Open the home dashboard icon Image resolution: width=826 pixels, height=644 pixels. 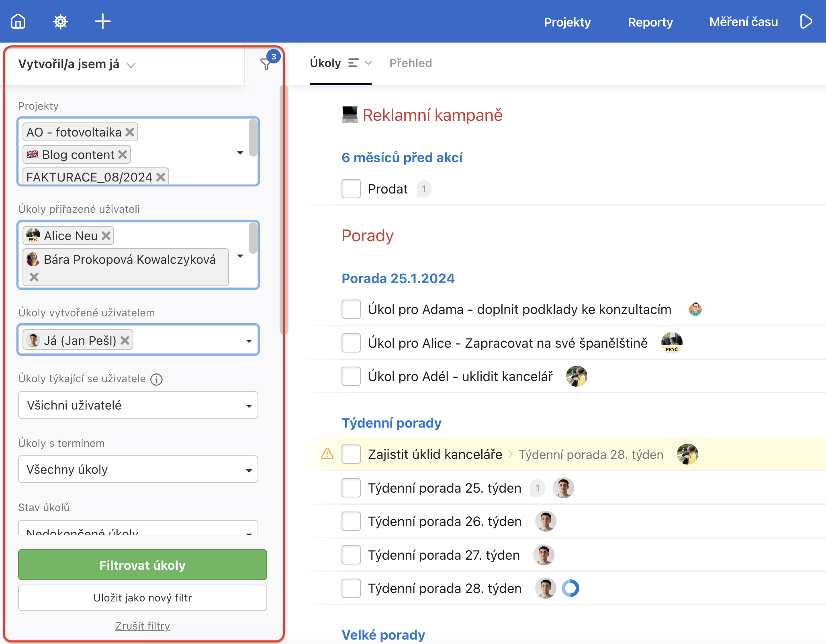click(x=18, y=21)
